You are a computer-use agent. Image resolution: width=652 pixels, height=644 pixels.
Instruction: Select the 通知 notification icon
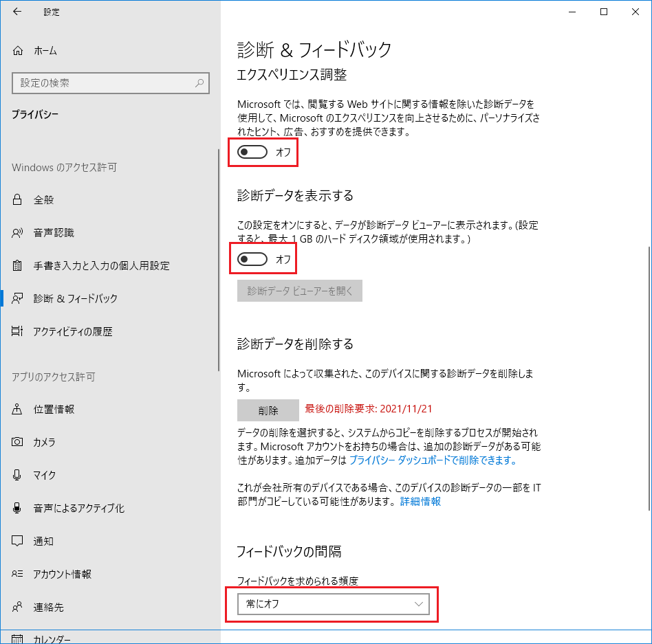(17, 541)
